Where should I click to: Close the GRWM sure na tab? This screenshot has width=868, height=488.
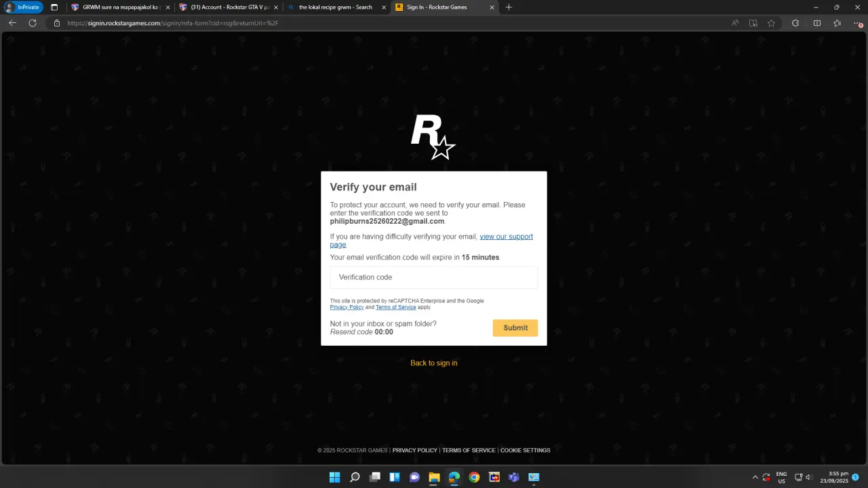coord(167,7)
